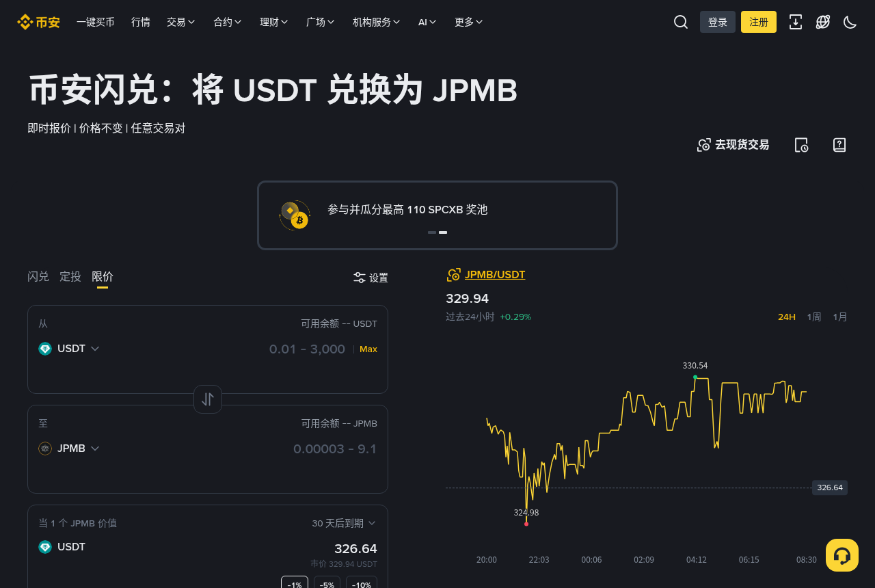Expand the 交易 menu

point(181,22)
